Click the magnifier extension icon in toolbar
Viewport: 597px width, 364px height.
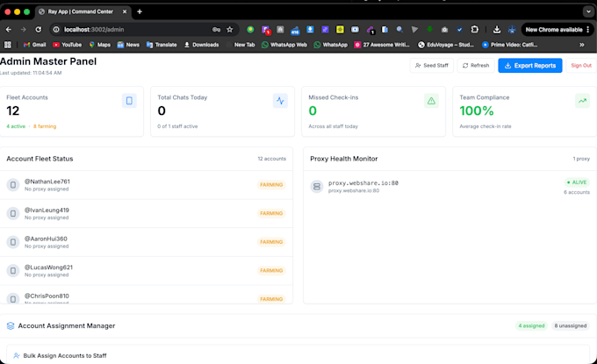[x=399, y=29]
